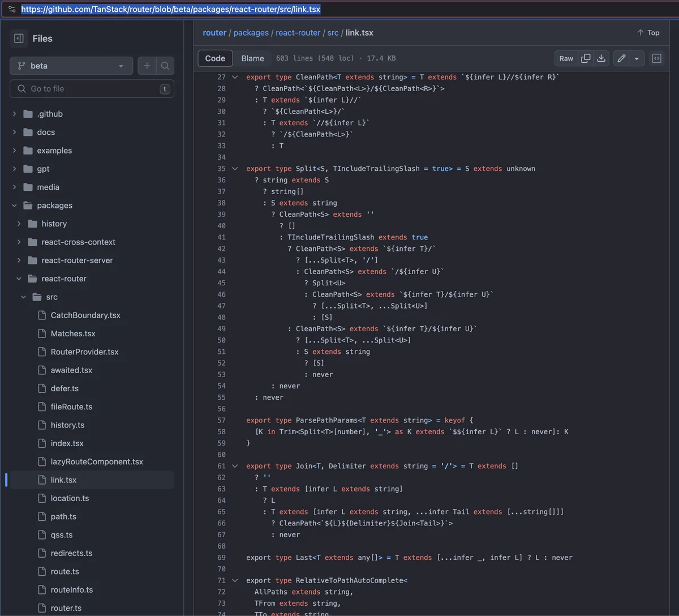
Task: Switch to the Blame tab
Action: click(252, 58)
